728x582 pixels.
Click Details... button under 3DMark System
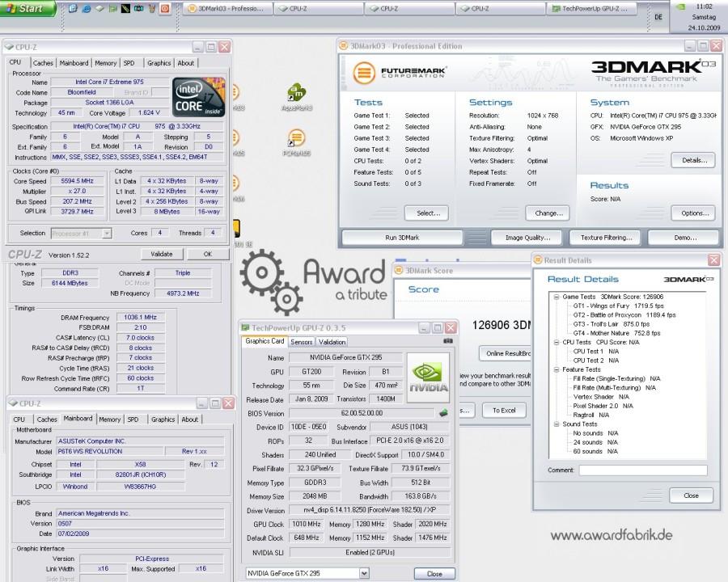coord(693,160)
